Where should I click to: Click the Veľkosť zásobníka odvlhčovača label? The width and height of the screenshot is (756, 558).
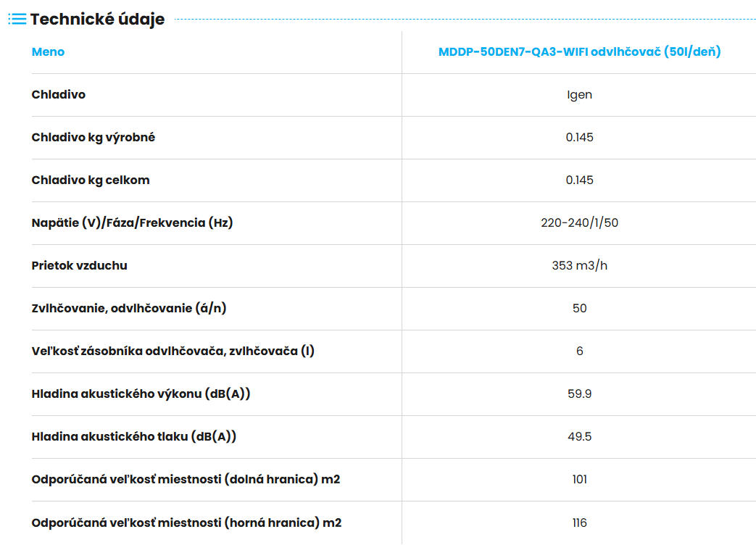pyautogui.click(x=173, y=351)
